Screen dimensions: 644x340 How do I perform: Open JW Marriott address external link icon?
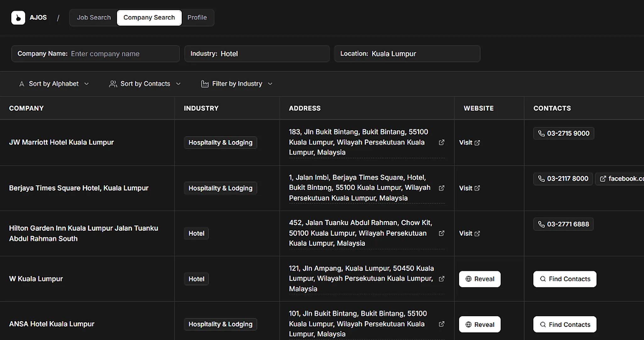441,142
